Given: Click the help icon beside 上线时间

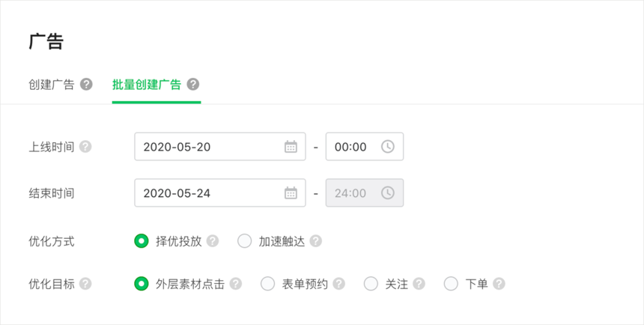Looking at the screenshot, I should [85, 147].
